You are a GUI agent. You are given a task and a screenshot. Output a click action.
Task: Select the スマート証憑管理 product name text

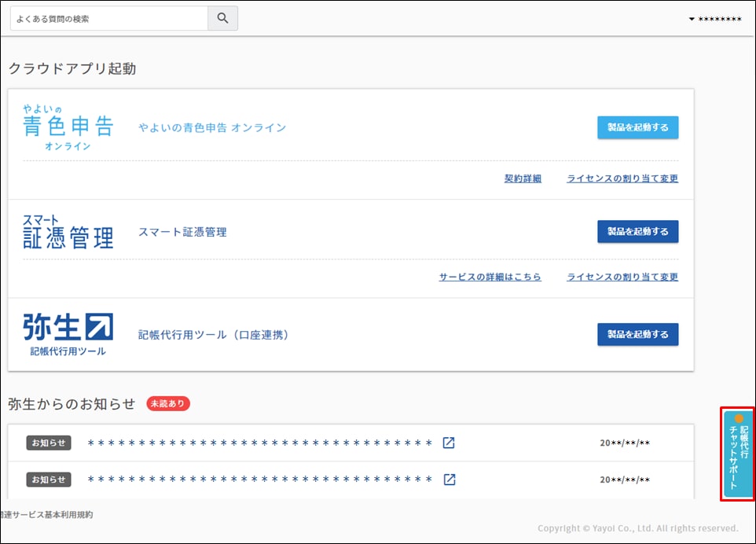182,232
